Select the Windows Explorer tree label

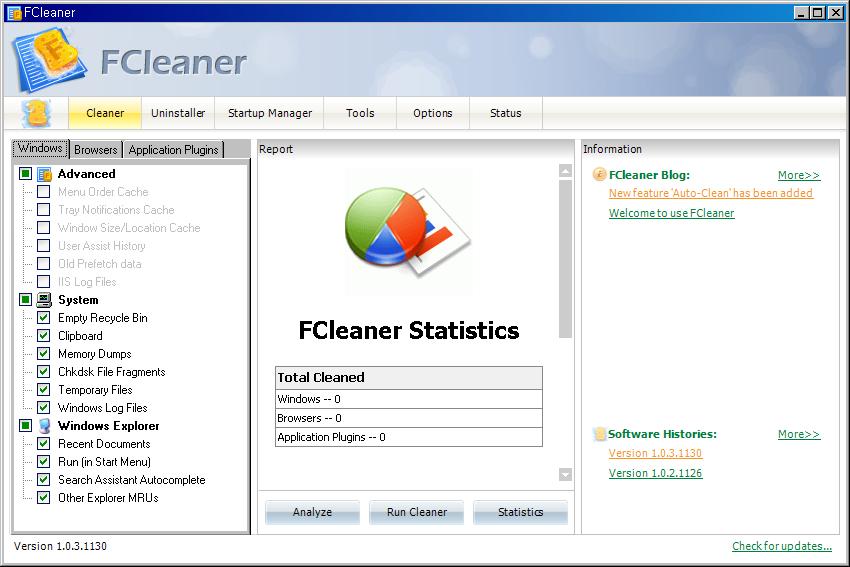109,426
